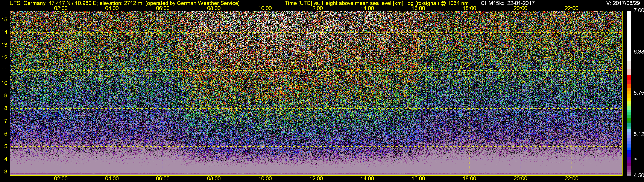This screenshot has height=182, width=644.
Task: Click the "13." height axis label
Action: coord(5,45)
